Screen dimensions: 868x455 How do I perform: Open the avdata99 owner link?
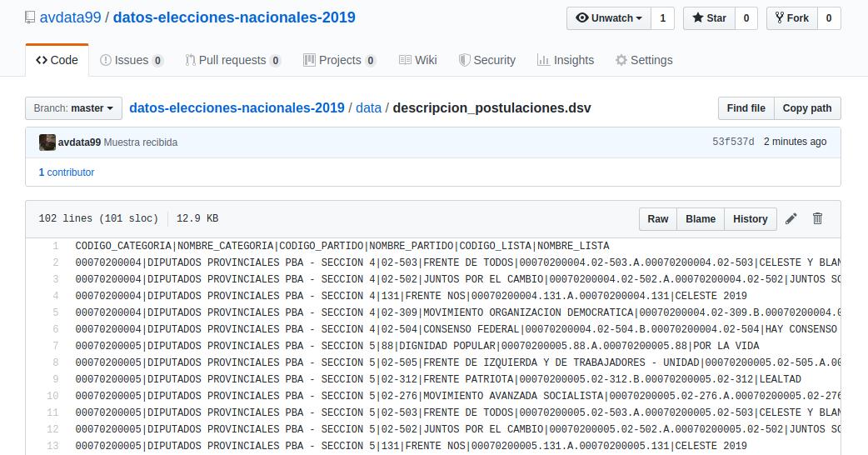[70, 17]
